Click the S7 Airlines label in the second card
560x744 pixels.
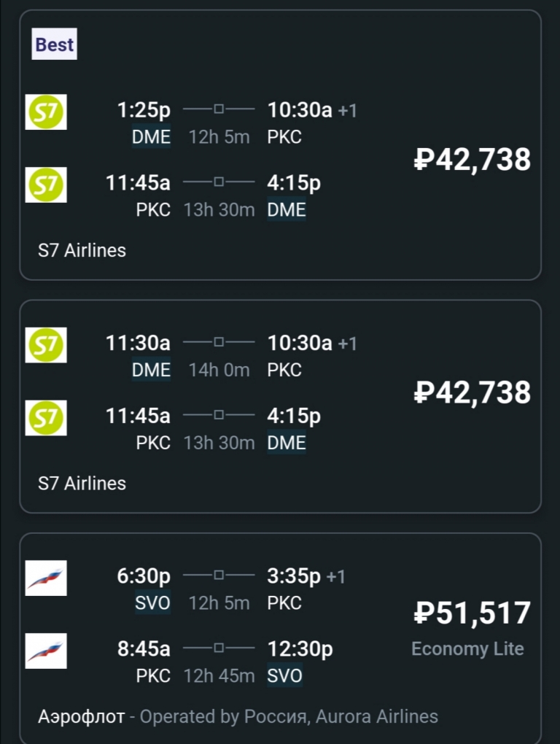pos(82,483)
